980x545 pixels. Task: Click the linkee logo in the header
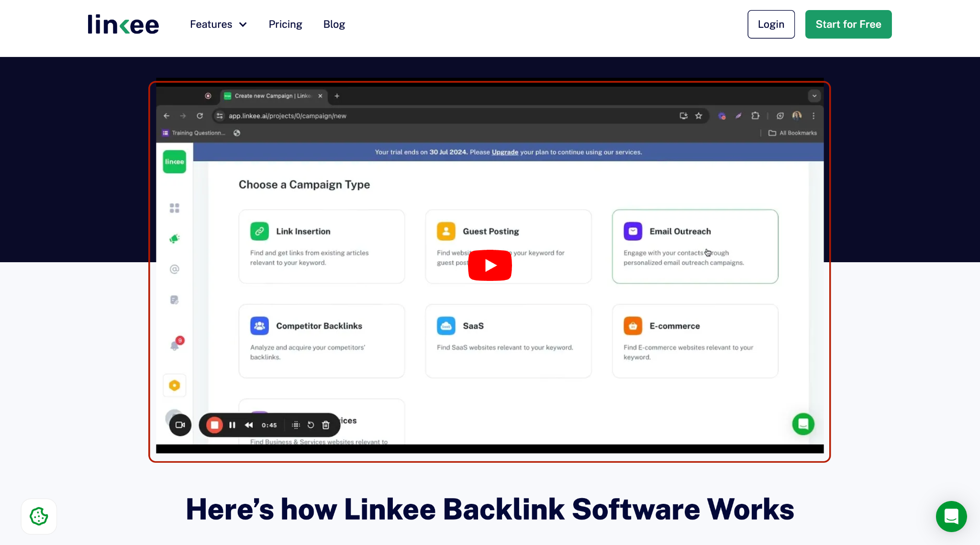click(x=123, y=24)
